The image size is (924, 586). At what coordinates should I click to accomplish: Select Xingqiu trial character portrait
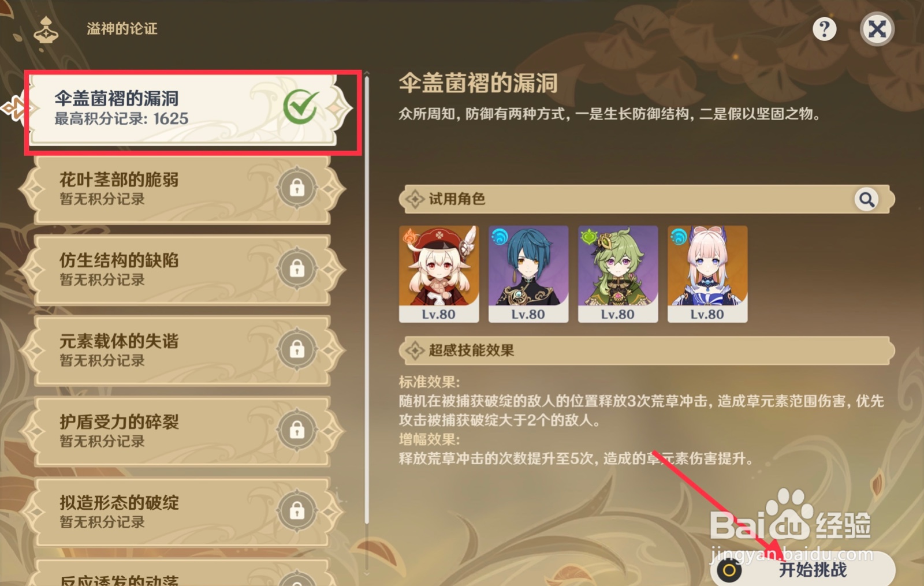pyautogui.click(x=528, y=274)
